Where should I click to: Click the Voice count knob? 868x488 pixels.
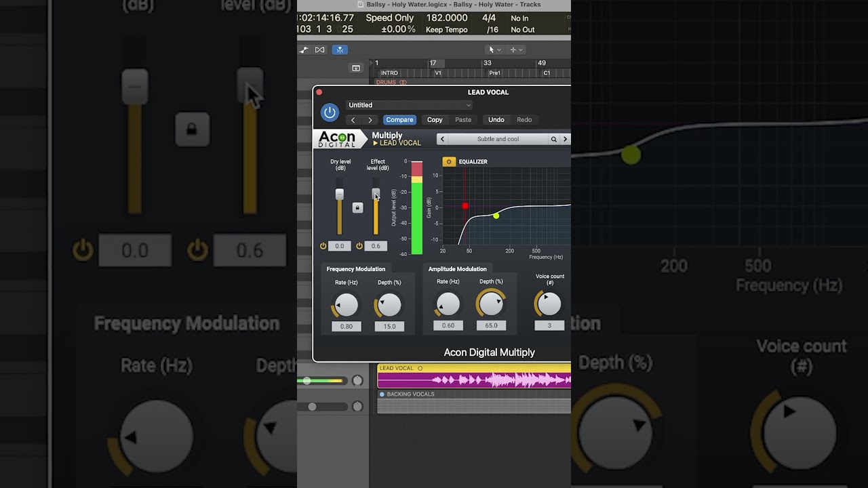[x=549, y=304]
